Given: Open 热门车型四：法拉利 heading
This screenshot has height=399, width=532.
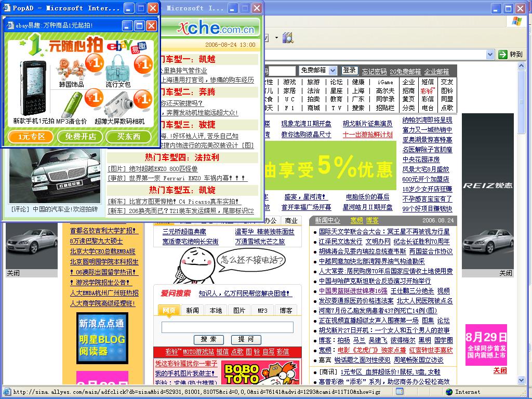Looking at the screenshot, I should 182,157.
